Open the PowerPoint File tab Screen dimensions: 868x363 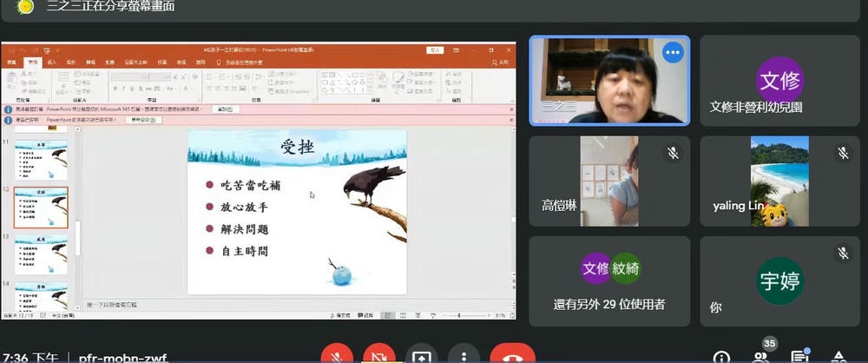click(x=12, y=63)
